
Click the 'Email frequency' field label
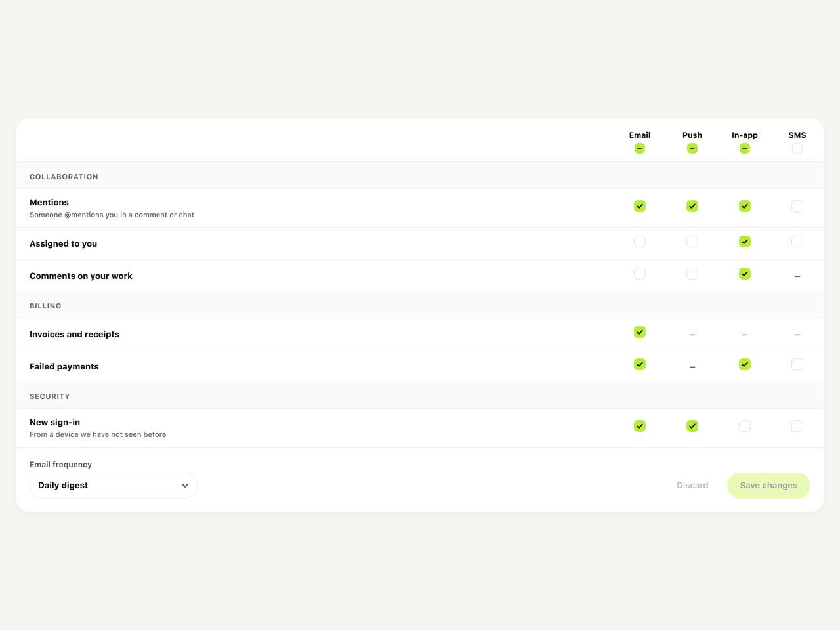pyautogui.click(x=60, y=465)
